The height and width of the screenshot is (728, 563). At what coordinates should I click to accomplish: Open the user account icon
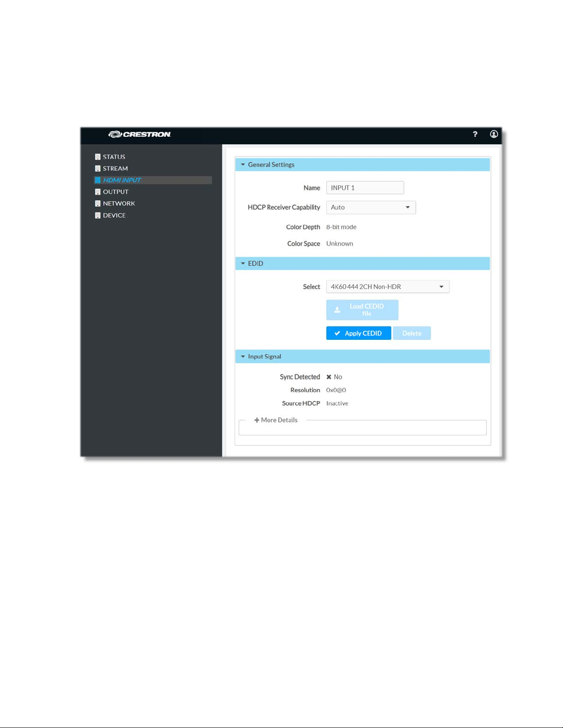click(x=494, y=134)
